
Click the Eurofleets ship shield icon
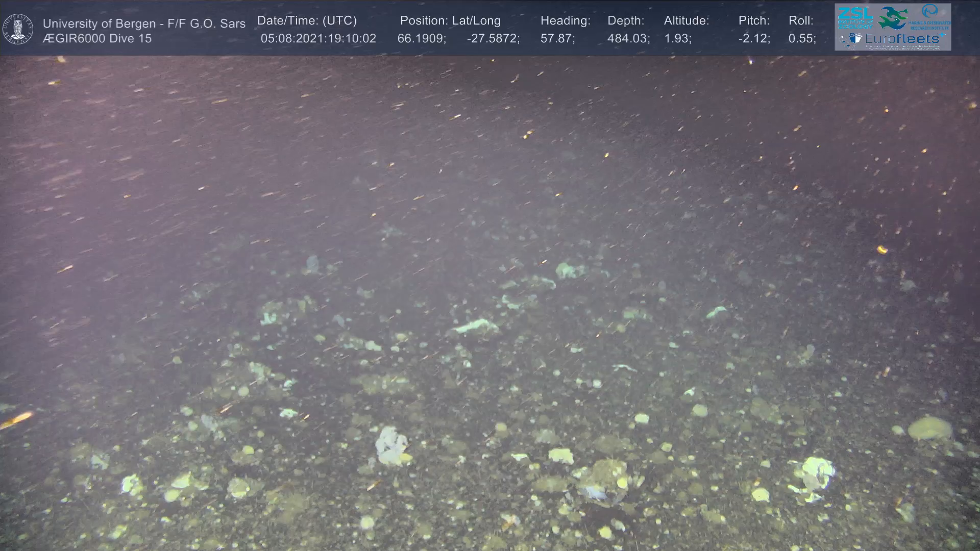pos(856,39)
